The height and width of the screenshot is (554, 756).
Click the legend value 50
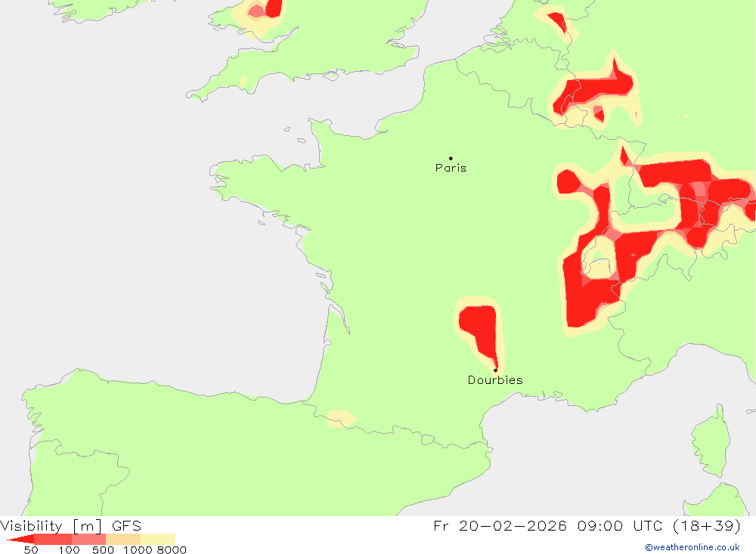coord(31,550)
